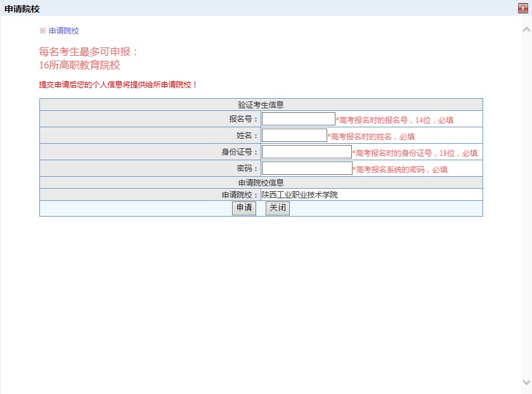Click the 申请院校信息 section header
This screenshot has height=394, width=532.
tap(261, 183)
